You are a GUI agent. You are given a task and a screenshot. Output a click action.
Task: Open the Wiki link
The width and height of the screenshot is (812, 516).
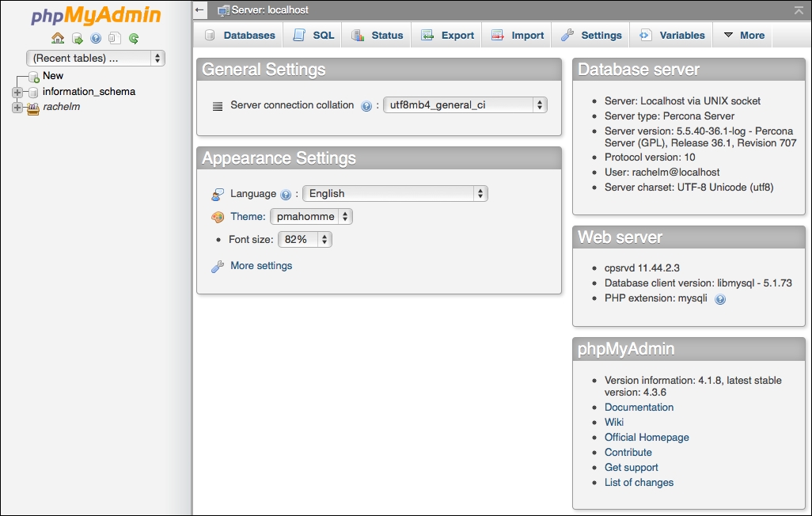614,423
